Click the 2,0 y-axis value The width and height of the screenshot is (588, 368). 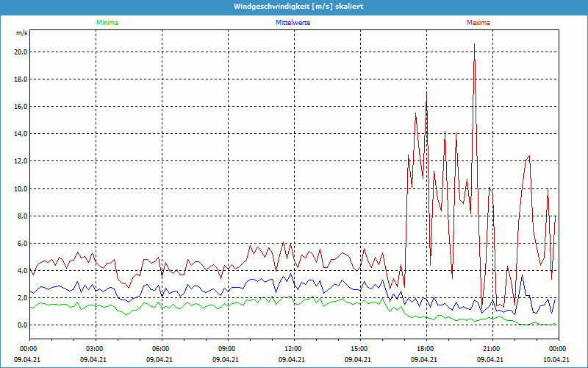point(22,298)
